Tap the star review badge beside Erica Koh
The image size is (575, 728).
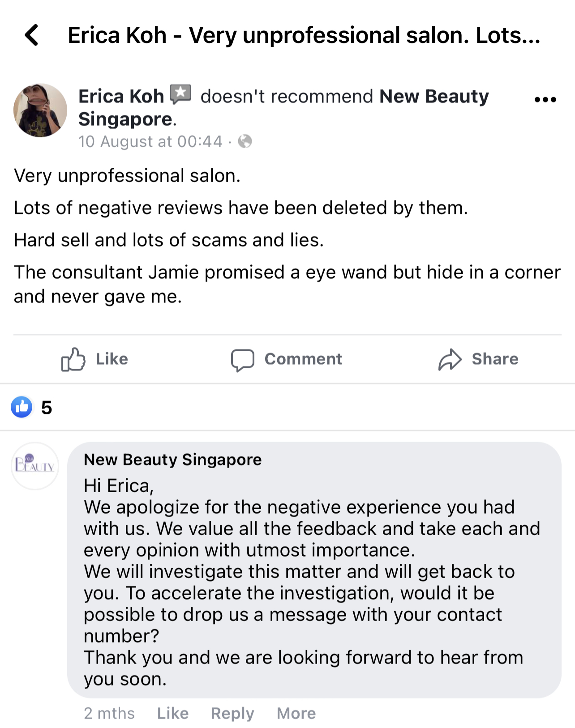pos(180,94)
